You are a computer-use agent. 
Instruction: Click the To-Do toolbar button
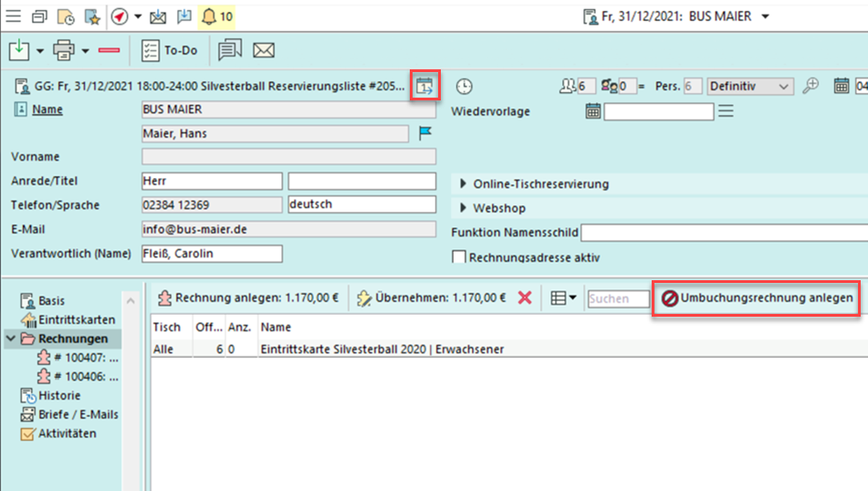pyautogui.click(x=170, y=50)
